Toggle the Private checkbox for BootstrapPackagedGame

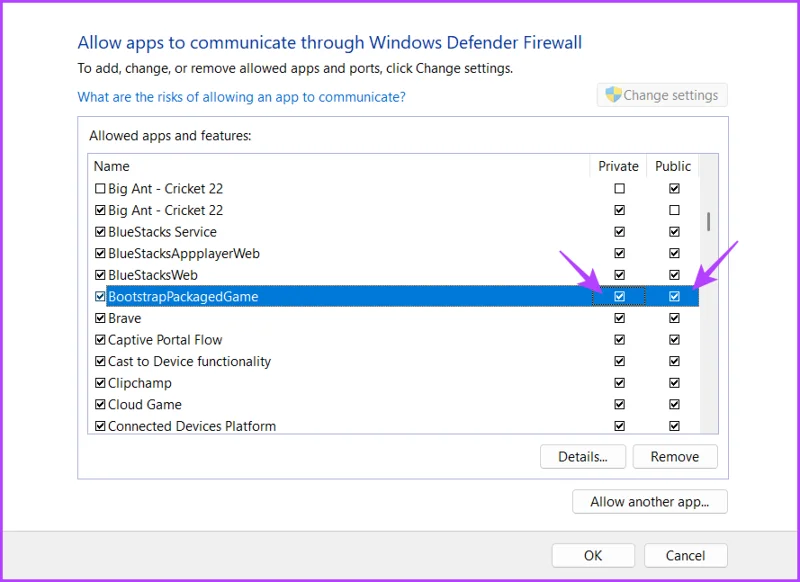pyautogui.click(x=619, y=296)
